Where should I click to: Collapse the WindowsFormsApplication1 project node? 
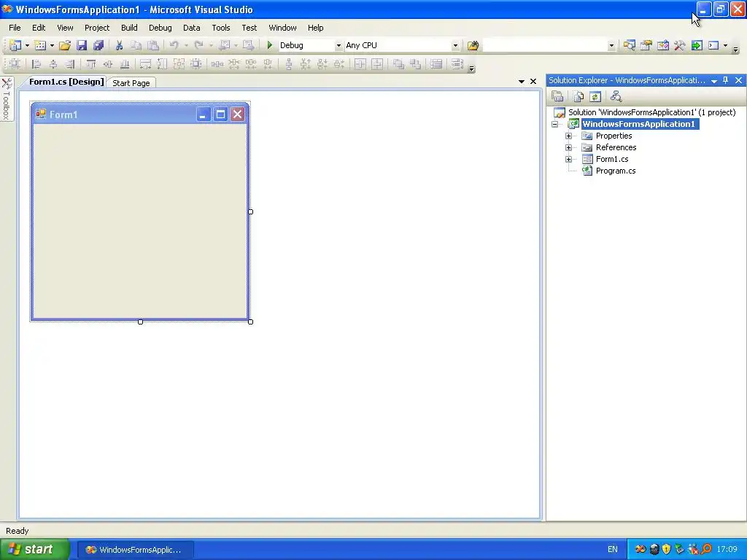pos(555,124)
